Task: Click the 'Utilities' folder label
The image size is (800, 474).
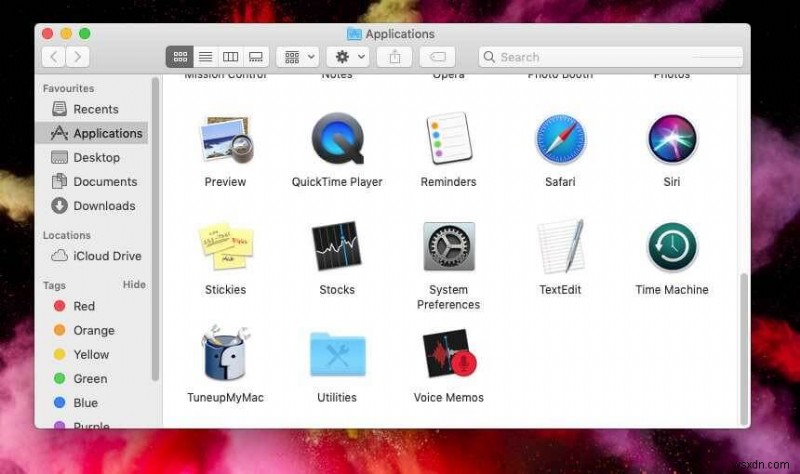Action: click(x=337, y=397)
